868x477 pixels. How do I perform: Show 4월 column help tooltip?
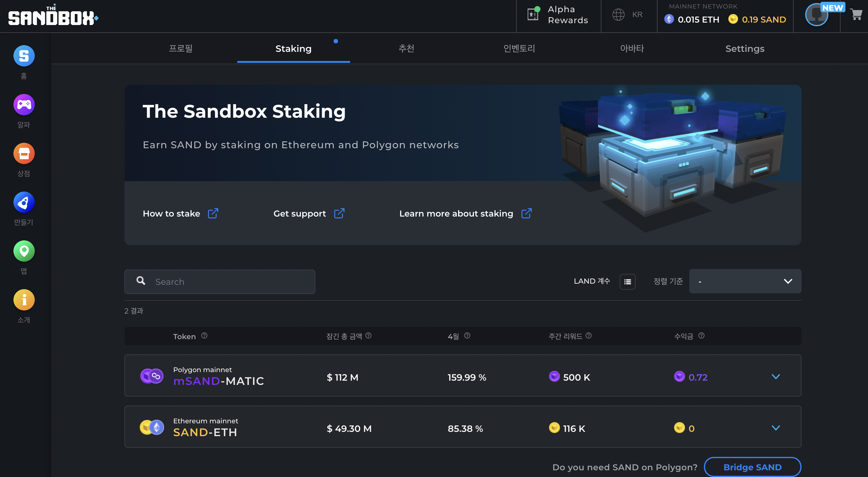tap(467, 335)
